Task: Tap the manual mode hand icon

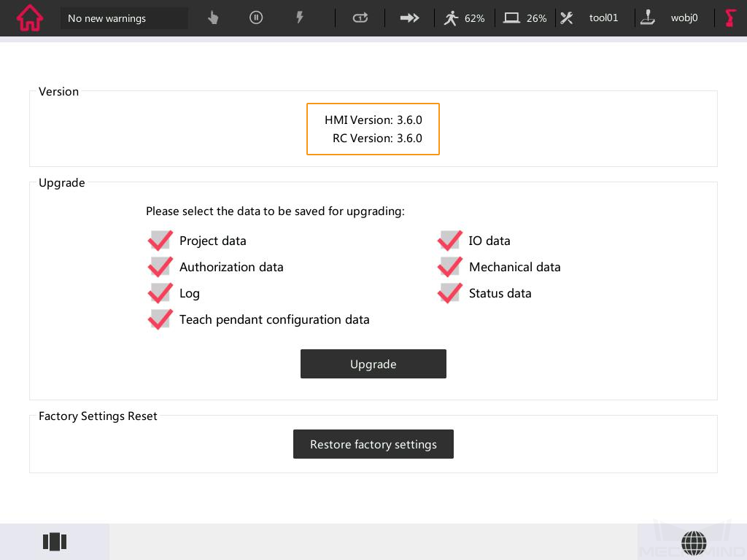Action: [x=213, y=18]
